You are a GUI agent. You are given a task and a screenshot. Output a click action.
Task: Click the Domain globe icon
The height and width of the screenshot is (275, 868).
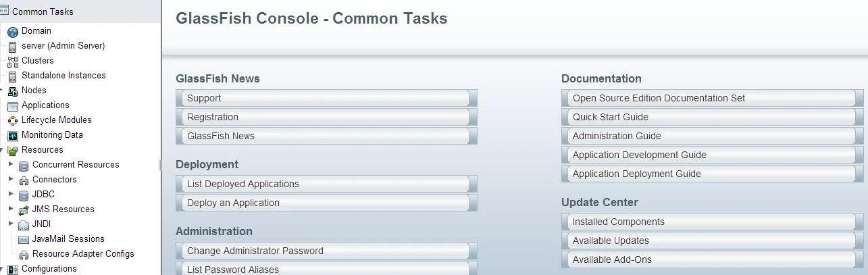point(12,31)
